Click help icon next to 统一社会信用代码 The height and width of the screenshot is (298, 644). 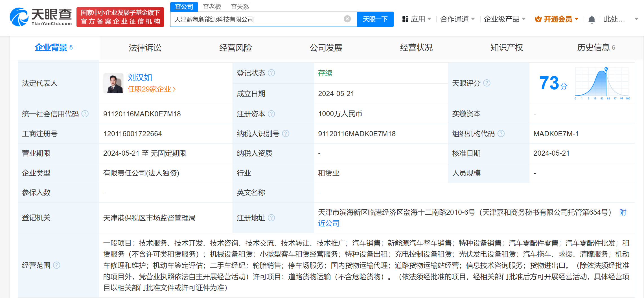point(85,114)
